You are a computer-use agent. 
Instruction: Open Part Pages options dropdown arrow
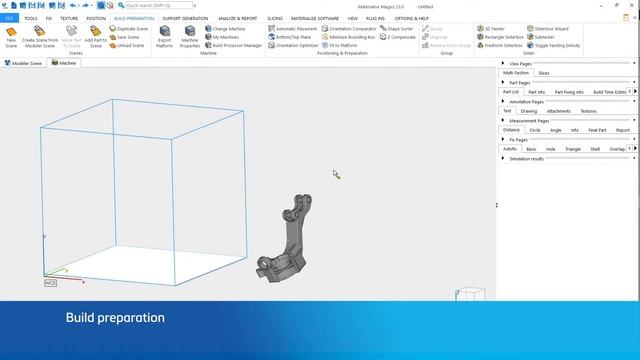tap(634, 82)
